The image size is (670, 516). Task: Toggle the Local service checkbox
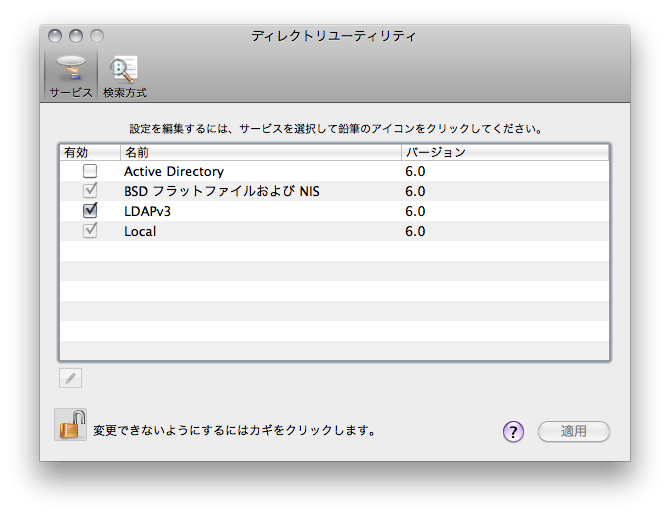[91, 231]
